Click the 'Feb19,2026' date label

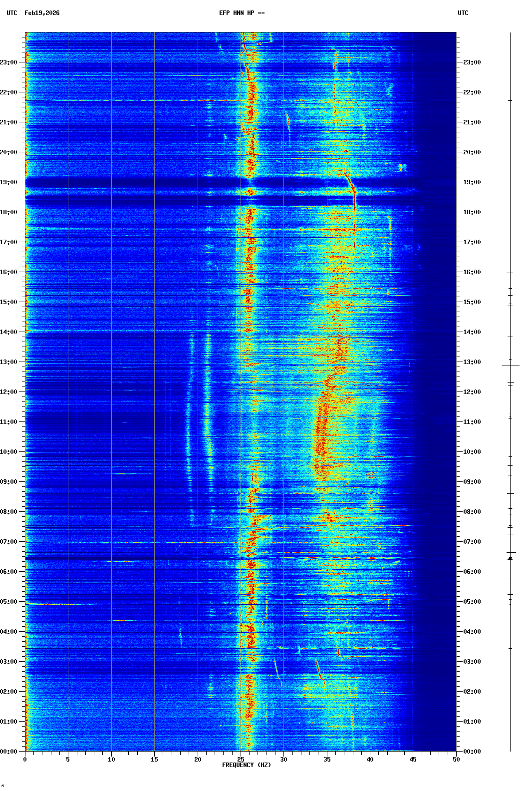(42, 13)
